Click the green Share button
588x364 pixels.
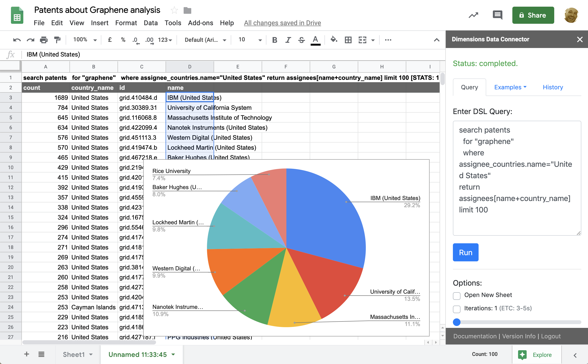533,15
